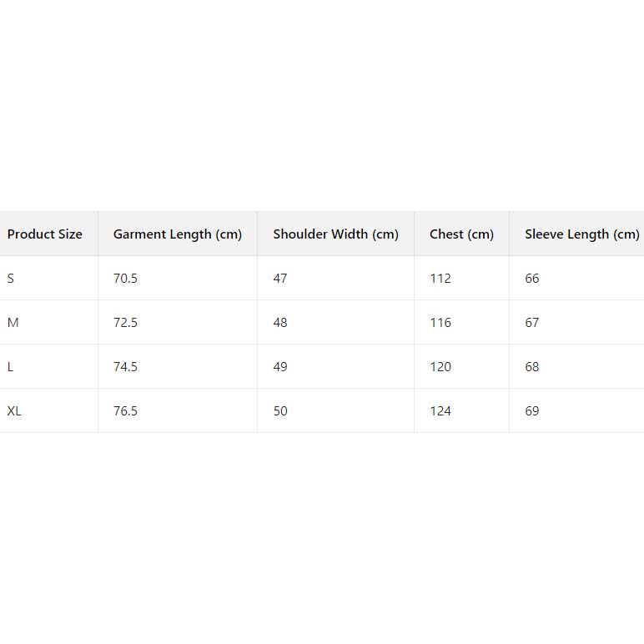Click chest value 112
Viewport: 644px width, 644px height.
[x=440, y=279]
